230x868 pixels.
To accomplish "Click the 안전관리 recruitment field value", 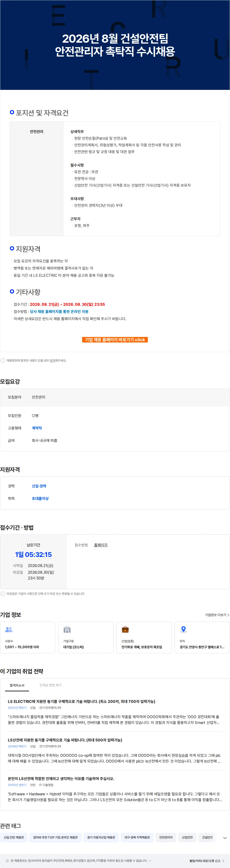I will (38, 397).
